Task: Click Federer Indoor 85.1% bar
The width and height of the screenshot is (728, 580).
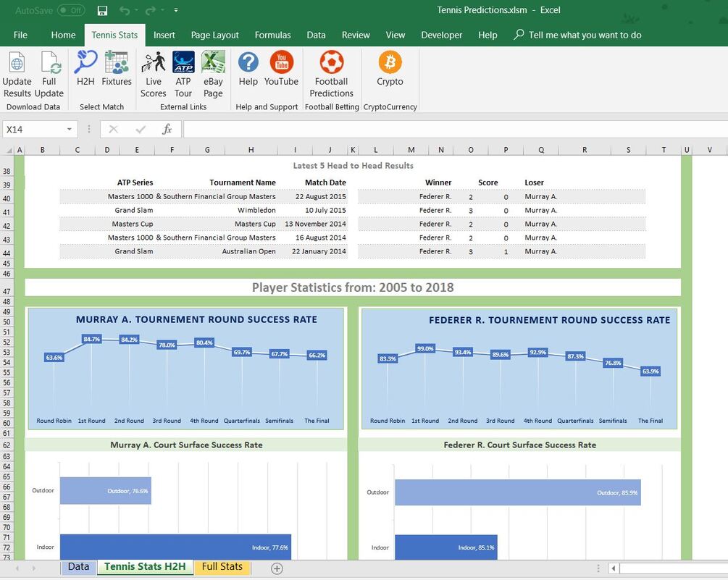Action: [445, 547]
